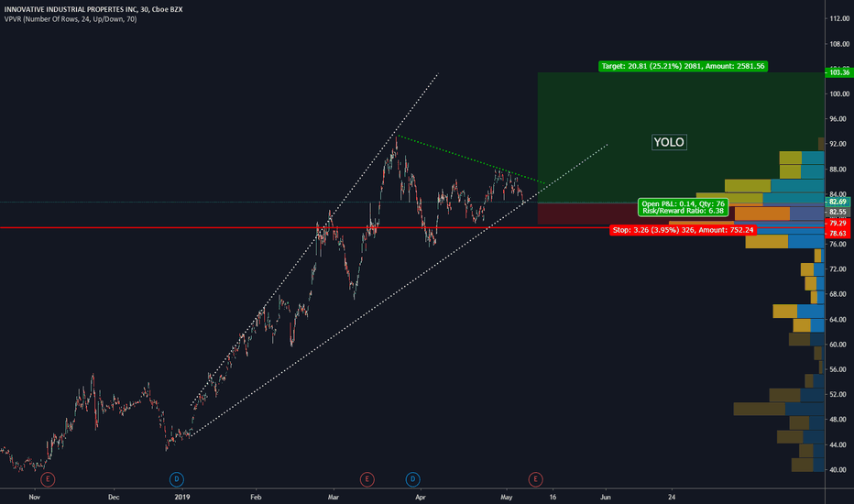
Task: Select the green target profit zone
Action: tap(681, 137)
